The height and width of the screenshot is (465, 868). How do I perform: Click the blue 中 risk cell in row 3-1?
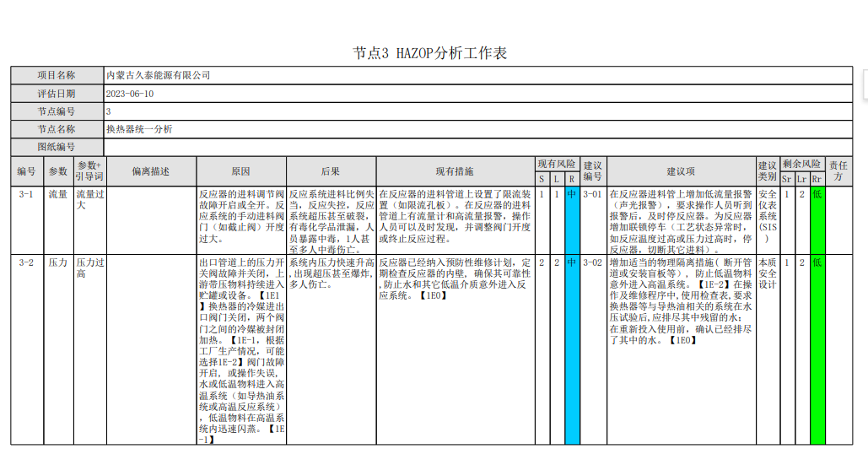pyautogui.click(x=572, y=220)
